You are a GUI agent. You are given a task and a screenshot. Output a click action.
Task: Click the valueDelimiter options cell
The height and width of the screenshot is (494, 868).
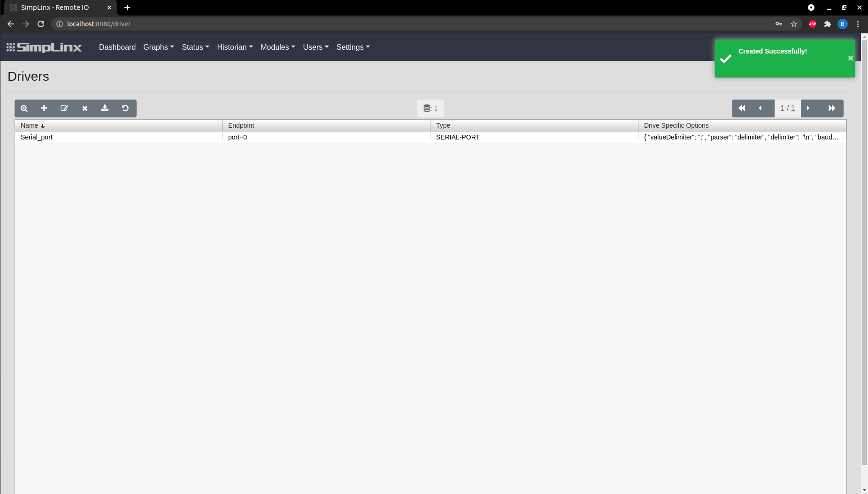tap(742, 137)
